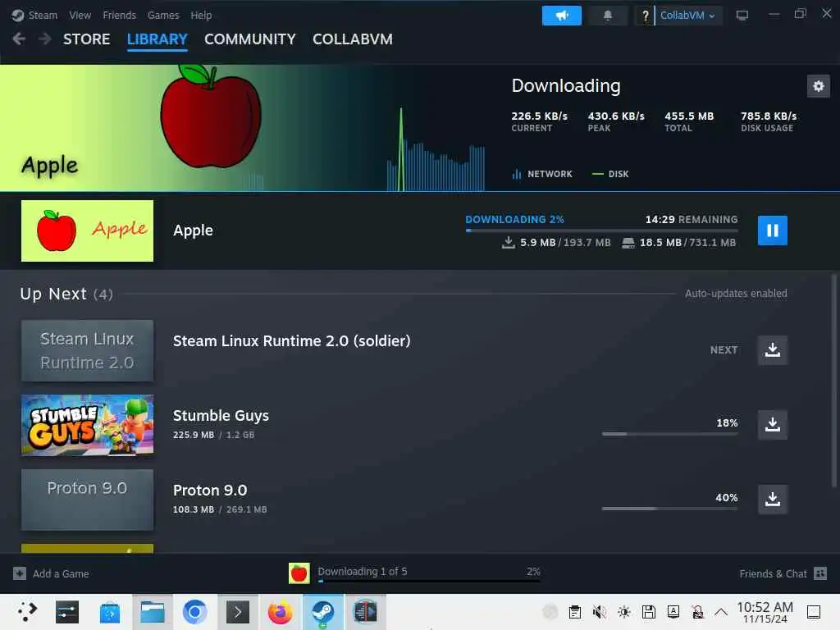Viewport: 840px width, 630px height.
Task: Switch to Big Picture mode icon
Action: 742,16
